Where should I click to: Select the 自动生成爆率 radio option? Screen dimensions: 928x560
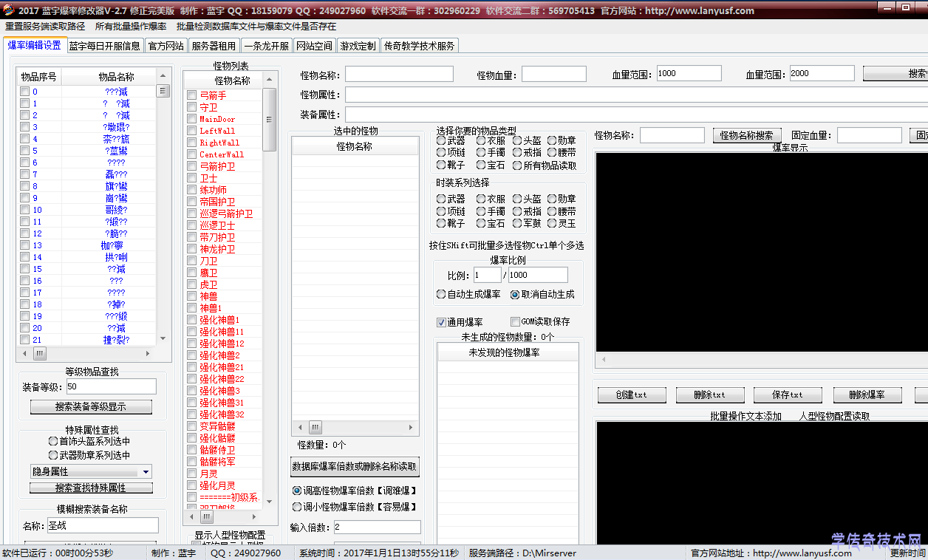pos(440,294)
